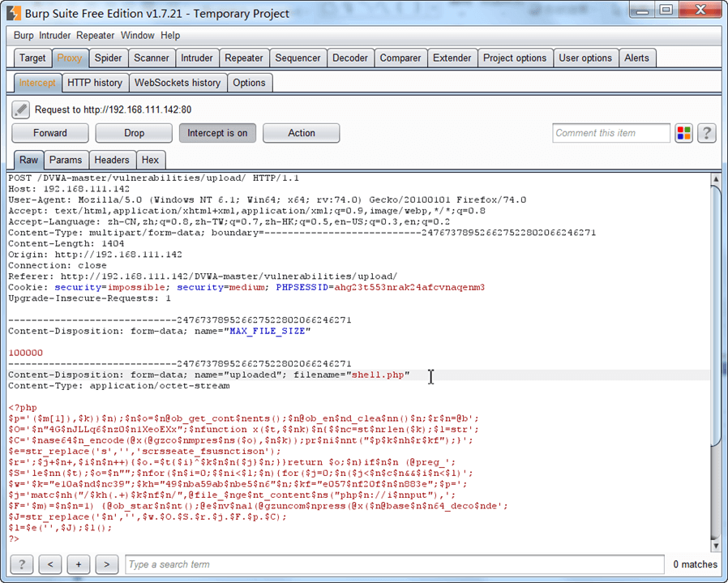Switch to the Spider tab
728x583 pixels.
(108, 58)
